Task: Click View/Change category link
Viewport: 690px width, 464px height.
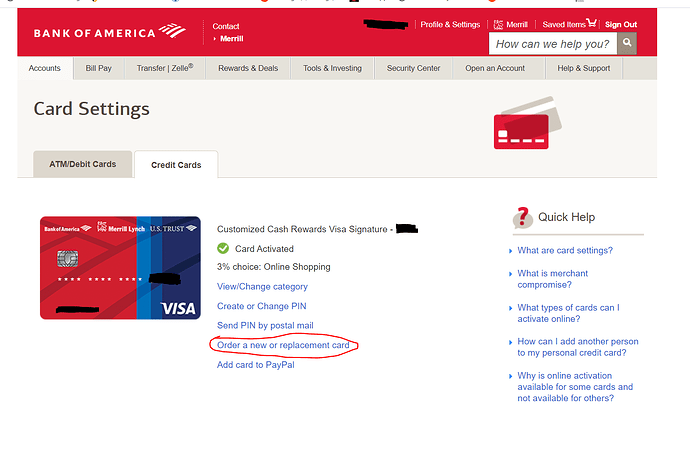Action: pos(262,287)
